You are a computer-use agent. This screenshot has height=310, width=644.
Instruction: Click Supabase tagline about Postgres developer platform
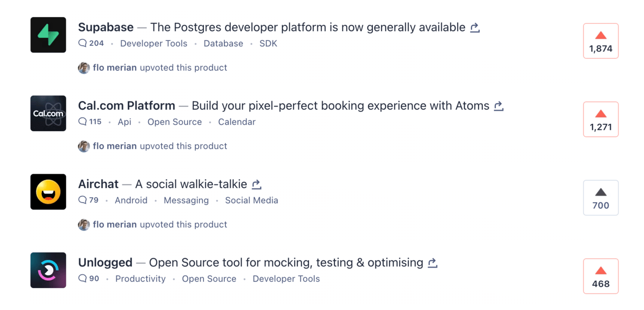coord(308,27)
